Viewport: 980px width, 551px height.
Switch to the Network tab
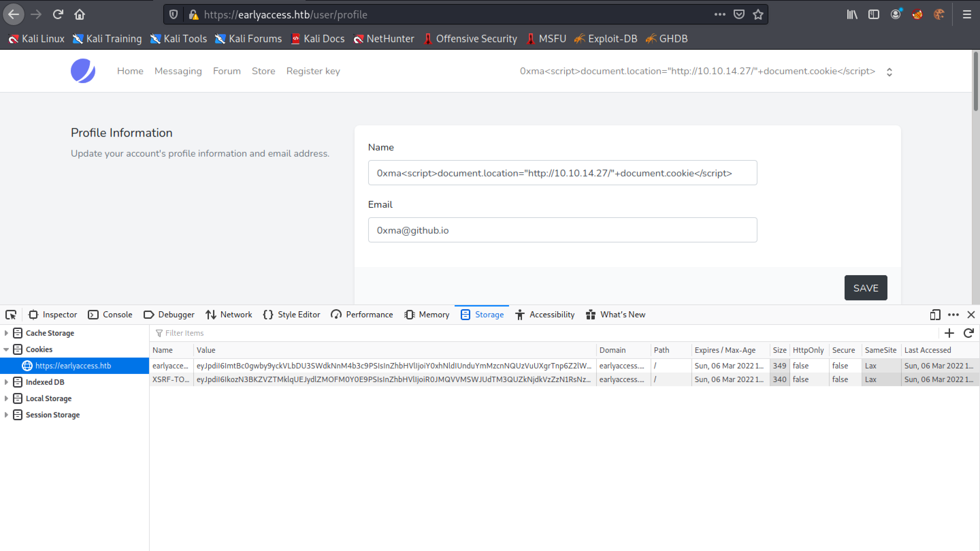point(229,315)
